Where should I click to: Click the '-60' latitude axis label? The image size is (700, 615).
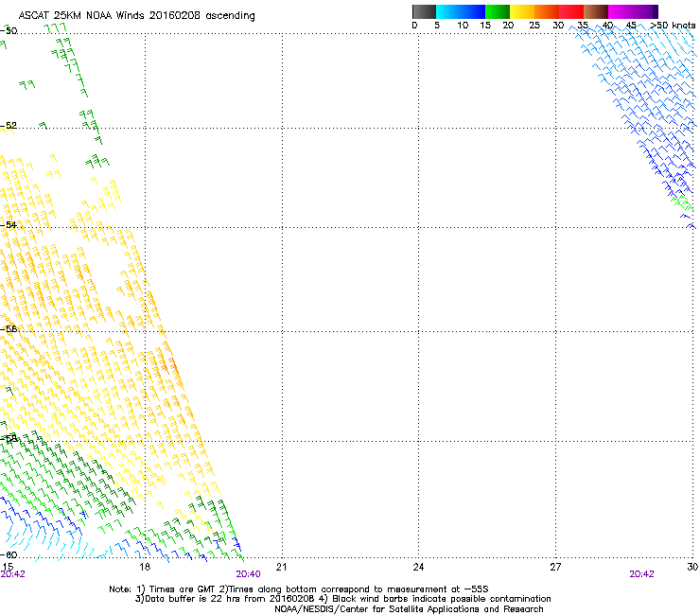tap(9, 554)
